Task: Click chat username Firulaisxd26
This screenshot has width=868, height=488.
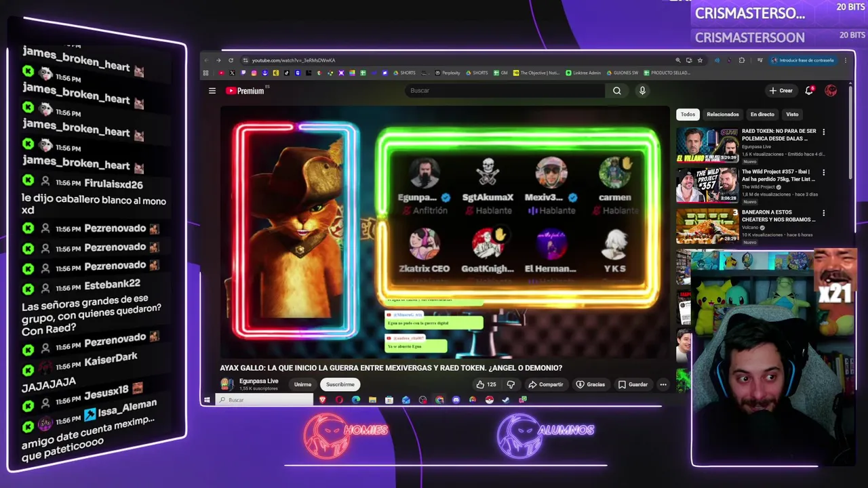Action: [x=113, y=184]
